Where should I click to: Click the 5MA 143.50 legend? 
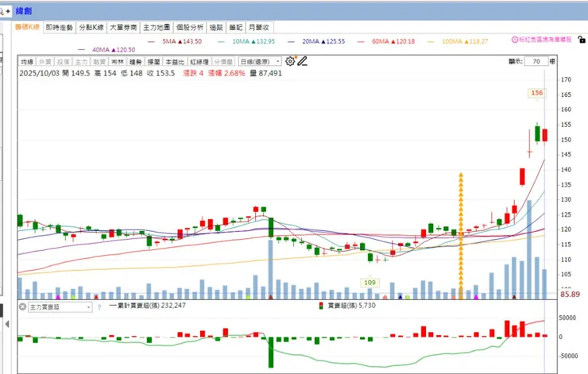[175, 41]
